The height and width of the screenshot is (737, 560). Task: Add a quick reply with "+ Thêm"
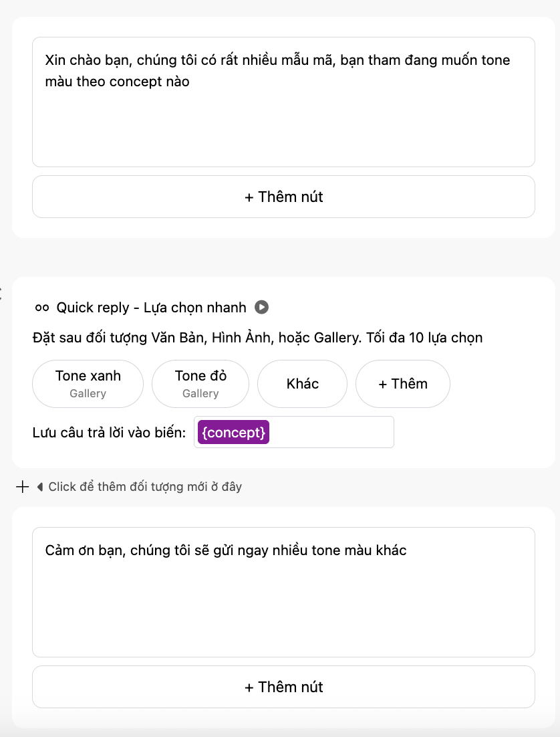click(x=402, y=384)
